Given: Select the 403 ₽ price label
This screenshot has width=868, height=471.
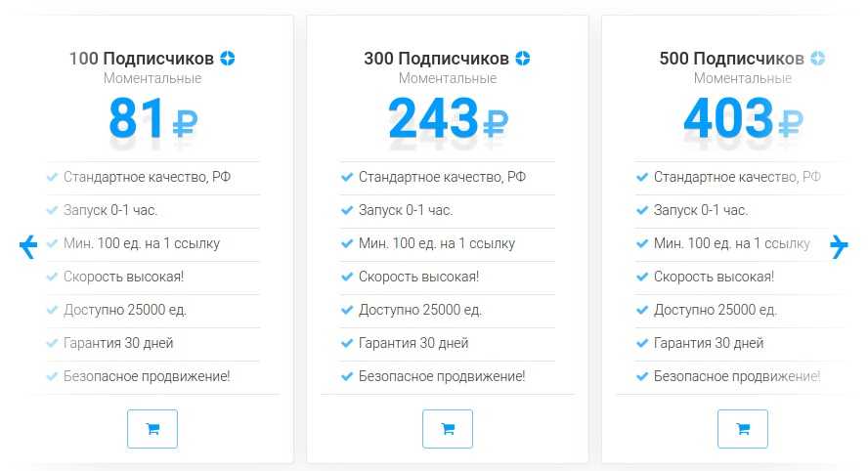Looking at the screenshot, I should 743,119.
